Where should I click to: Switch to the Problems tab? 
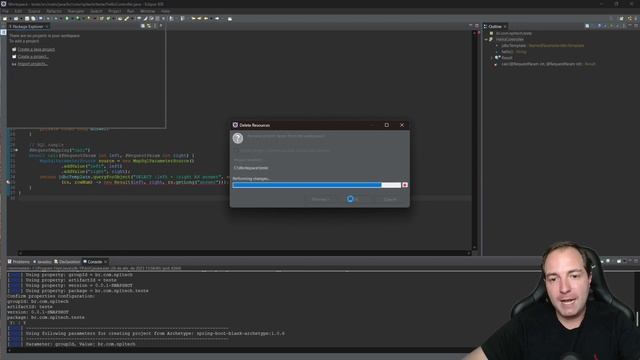18,262
